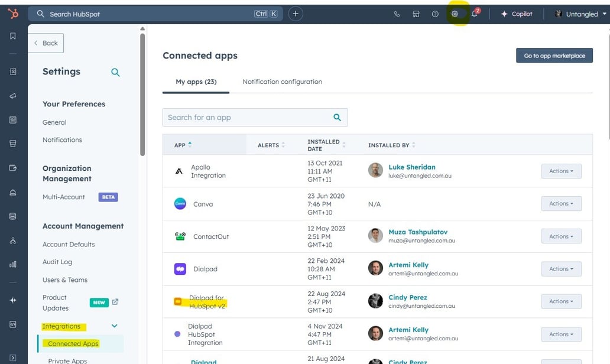Open the Untangled account dropdown
Image resolution: width=610 pixels, height=364 pixels.
click(580, 14)
